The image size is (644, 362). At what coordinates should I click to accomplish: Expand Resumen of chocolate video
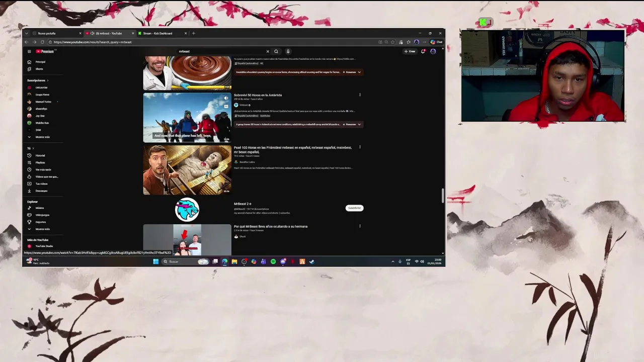(352, 72)
